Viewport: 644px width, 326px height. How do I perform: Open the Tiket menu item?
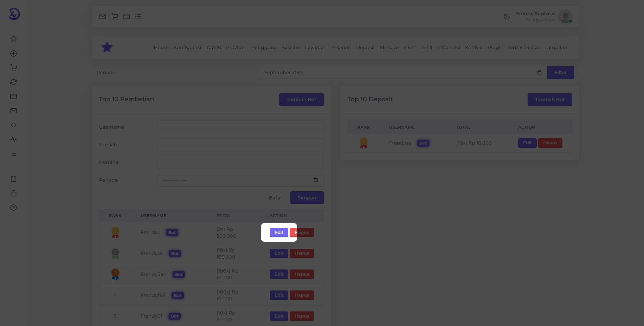click(x=409, y=47)
